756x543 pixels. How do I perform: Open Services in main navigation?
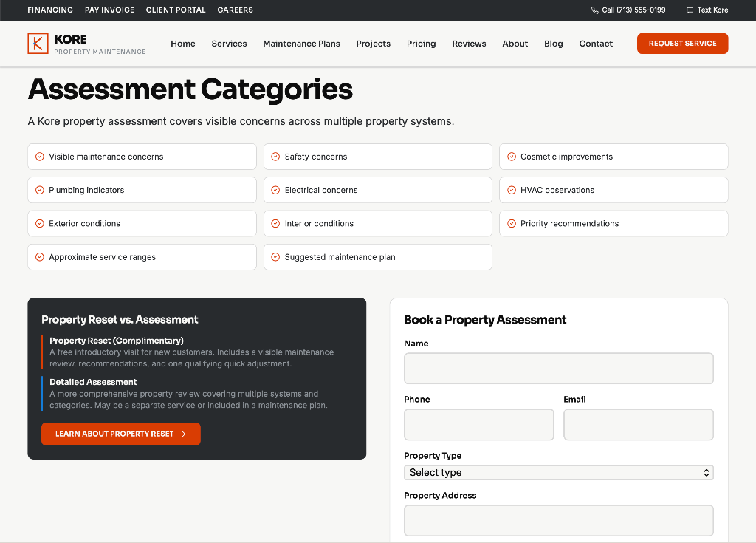coord(229,44)
